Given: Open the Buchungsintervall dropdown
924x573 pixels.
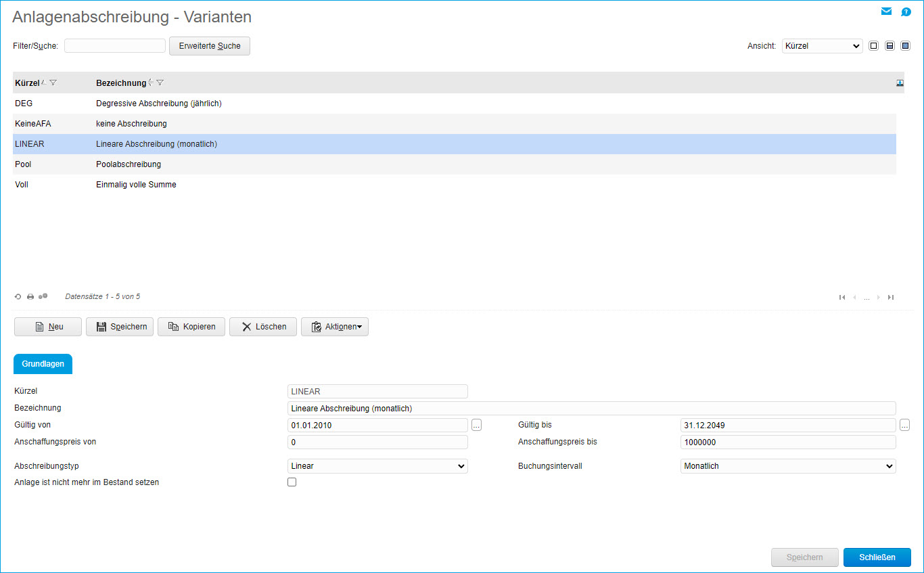Looking at the screenshot, I should [787, 466].
